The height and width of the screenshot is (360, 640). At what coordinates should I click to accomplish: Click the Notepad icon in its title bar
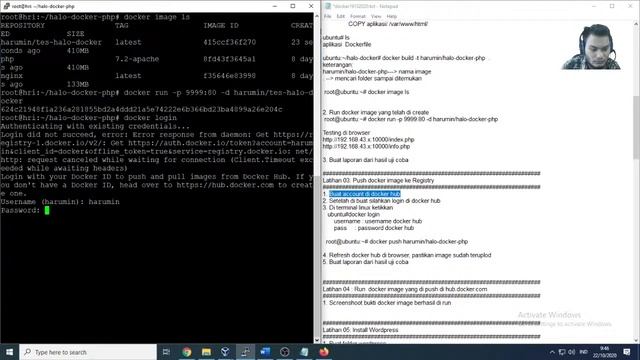[328, 6]
